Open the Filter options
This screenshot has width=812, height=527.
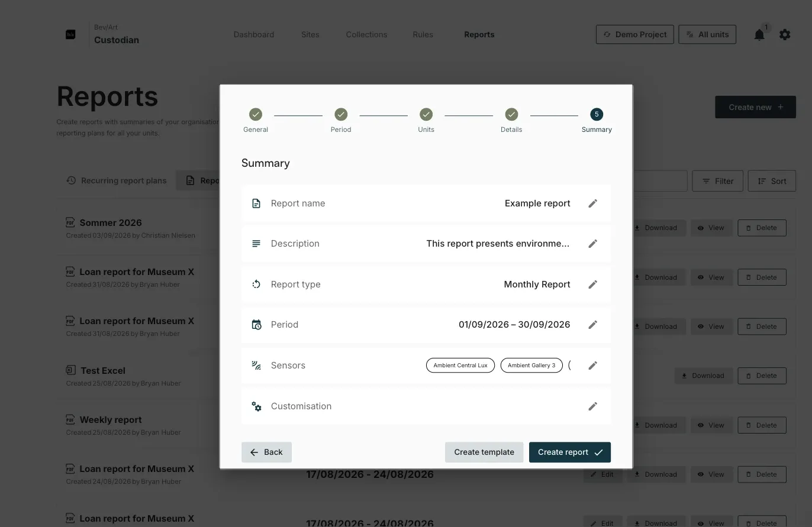[x=717, y=181]
